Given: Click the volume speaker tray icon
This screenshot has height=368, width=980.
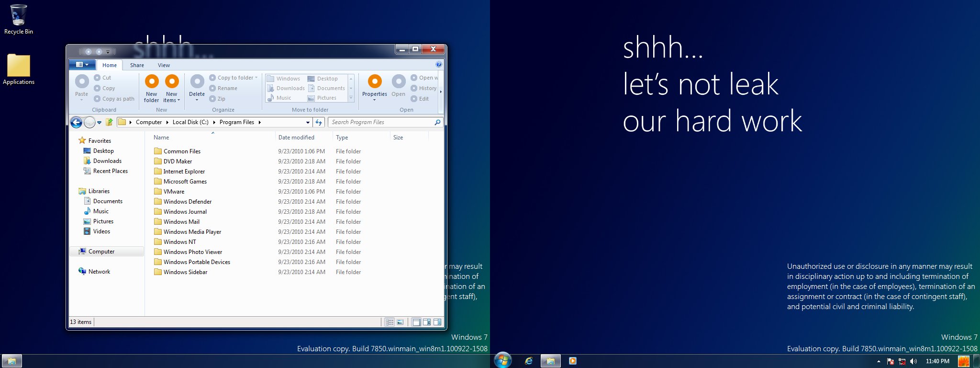Looking at the screenshot, I should point(913,361).
